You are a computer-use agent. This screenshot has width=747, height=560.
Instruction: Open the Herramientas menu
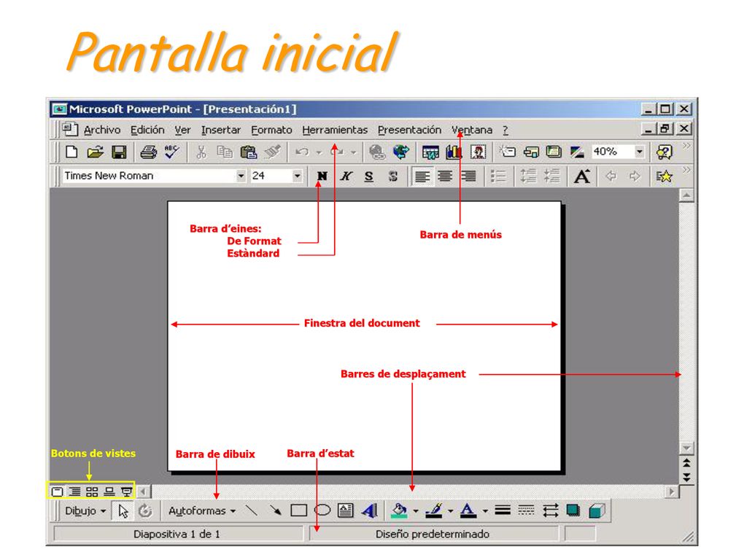coord(335,130)
